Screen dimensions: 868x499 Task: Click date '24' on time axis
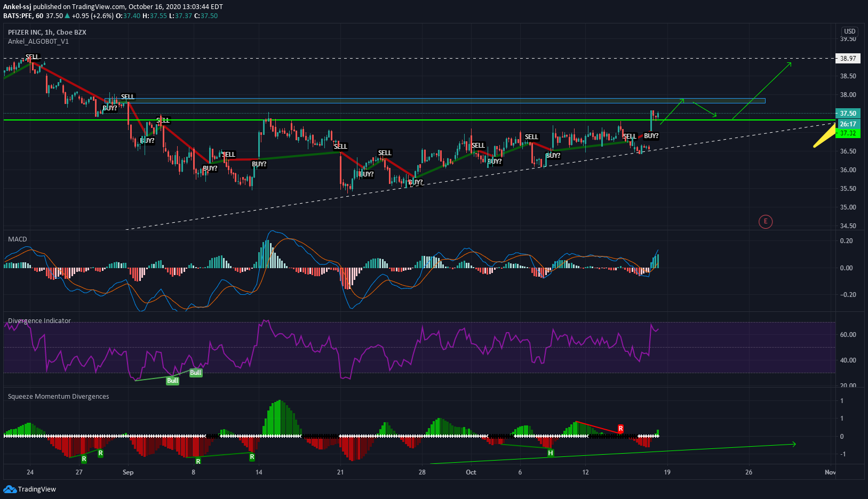30,472
